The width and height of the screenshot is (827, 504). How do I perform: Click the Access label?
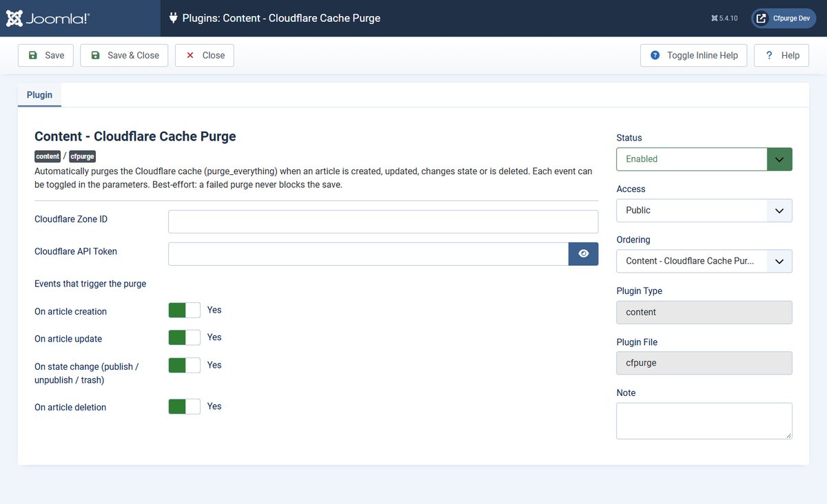tap(631, 189)
